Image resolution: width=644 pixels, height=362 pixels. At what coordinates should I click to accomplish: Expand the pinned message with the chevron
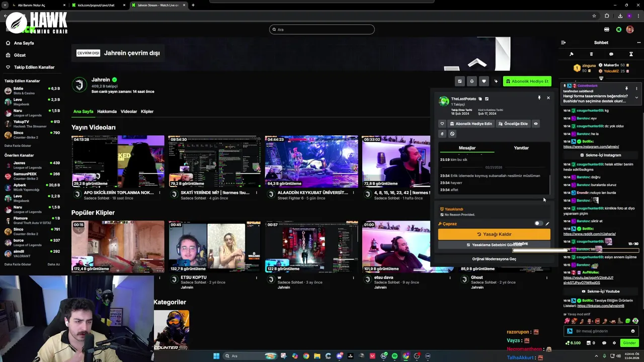point(636,98)
